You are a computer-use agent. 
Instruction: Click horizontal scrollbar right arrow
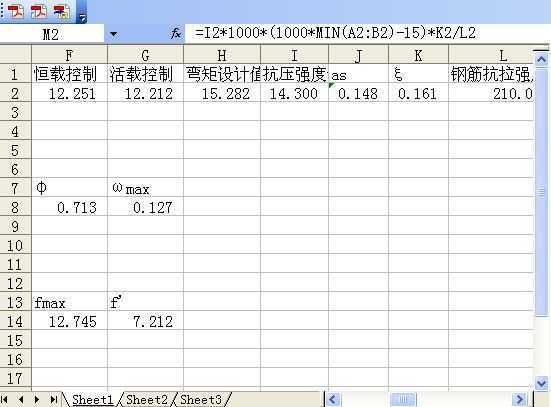point(519,400)
